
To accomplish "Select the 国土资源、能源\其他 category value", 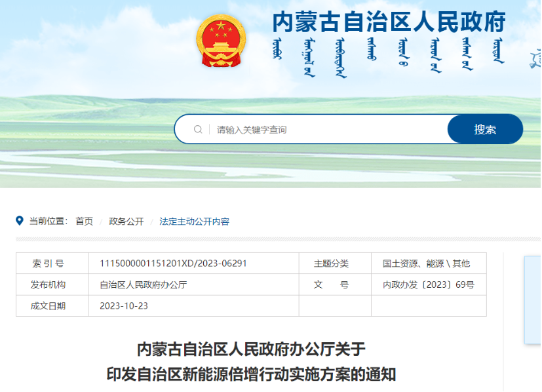I will [426, 264].
